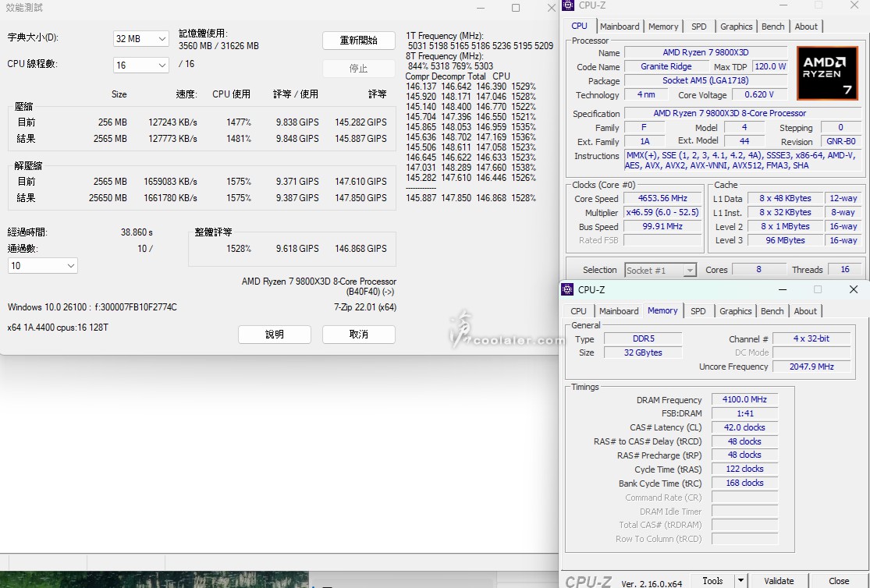Select the SPD tab in the CPU-Z memory timings window
This screenshot has height=588, width=870.
coord(698,311)
